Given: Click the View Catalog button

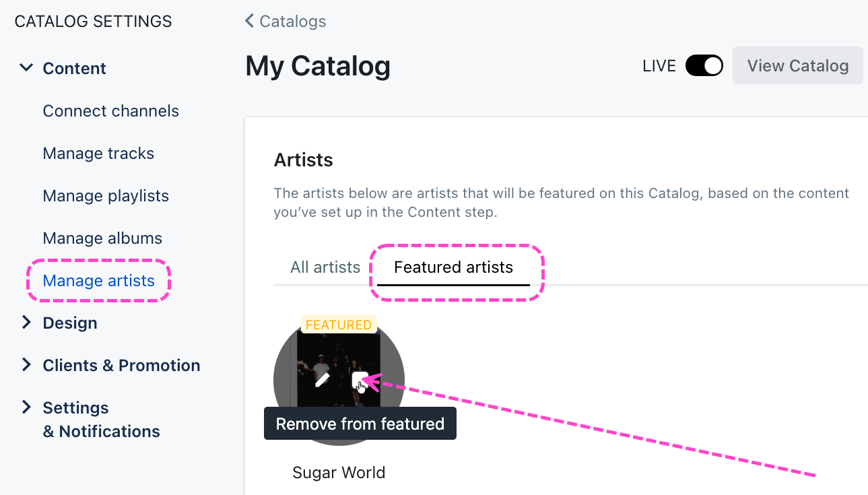Looking at the screenshot, I should pos(797,66).
